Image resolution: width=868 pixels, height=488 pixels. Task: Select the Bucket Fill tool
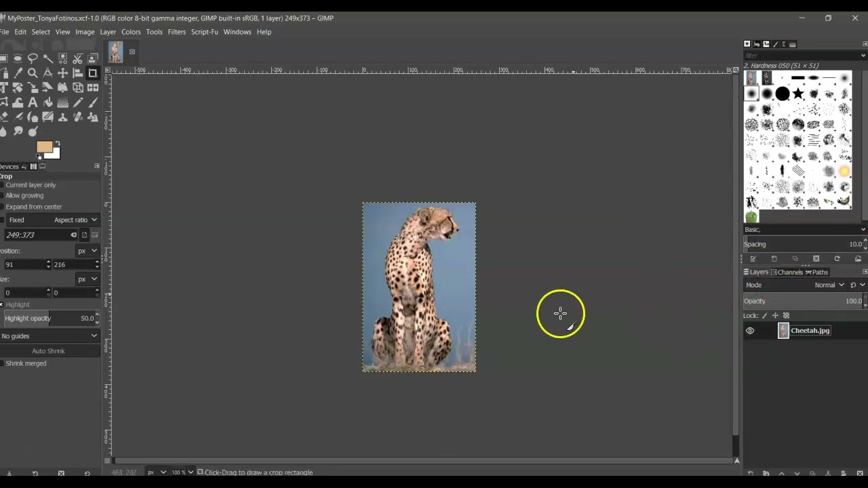(x=48, y=102)
